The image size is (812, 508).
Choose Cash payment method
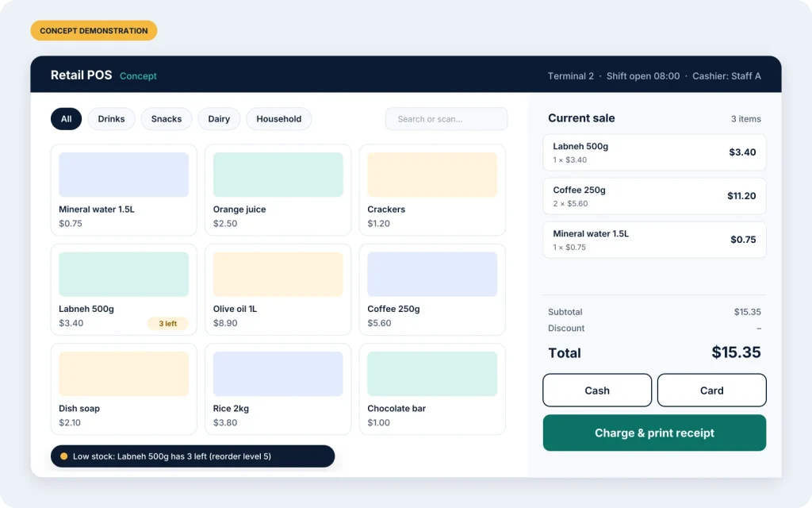click(x=597, y=391)
